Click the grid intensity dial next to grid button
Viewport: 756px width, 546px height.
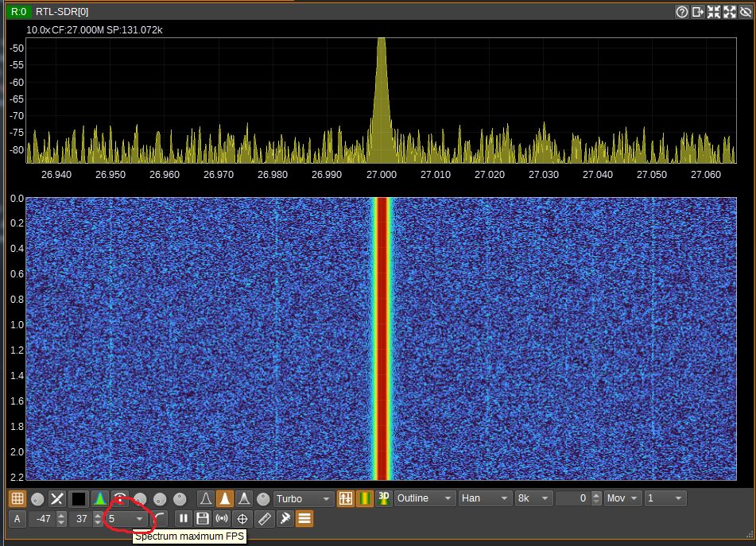click(37, 499)
